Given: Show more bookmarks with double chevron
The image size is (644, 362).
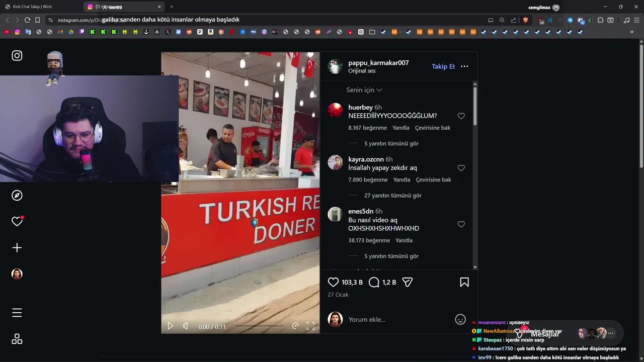Looking at the screenshot, I should (x=632, y=32).
